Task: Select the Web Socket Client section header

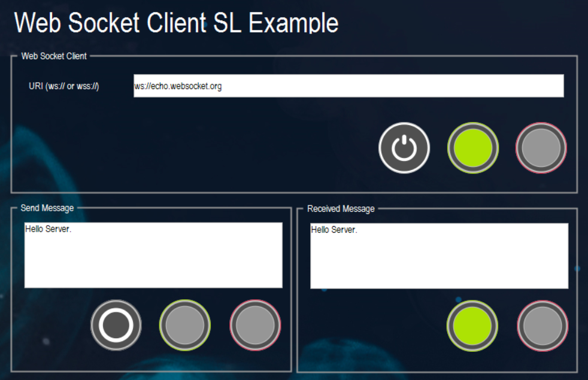Action: [53, 55]
